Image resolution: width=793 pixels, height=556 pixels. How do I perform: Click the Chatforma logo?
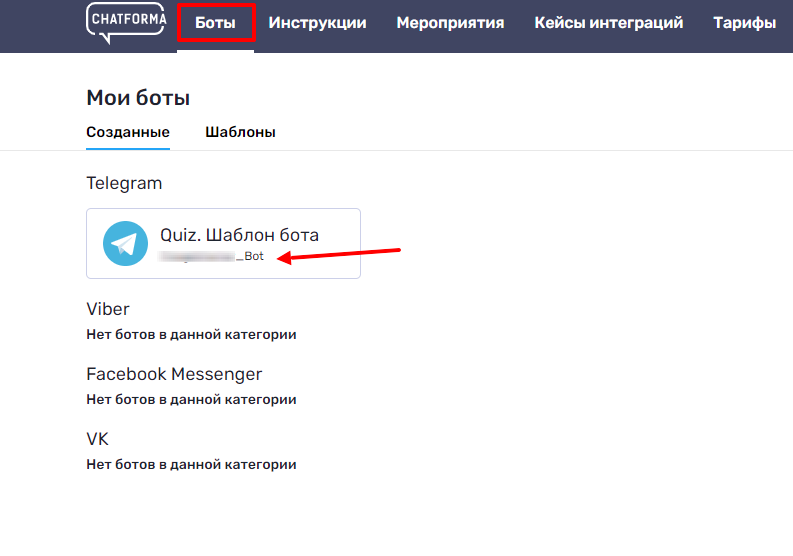(x=126, y=22)
